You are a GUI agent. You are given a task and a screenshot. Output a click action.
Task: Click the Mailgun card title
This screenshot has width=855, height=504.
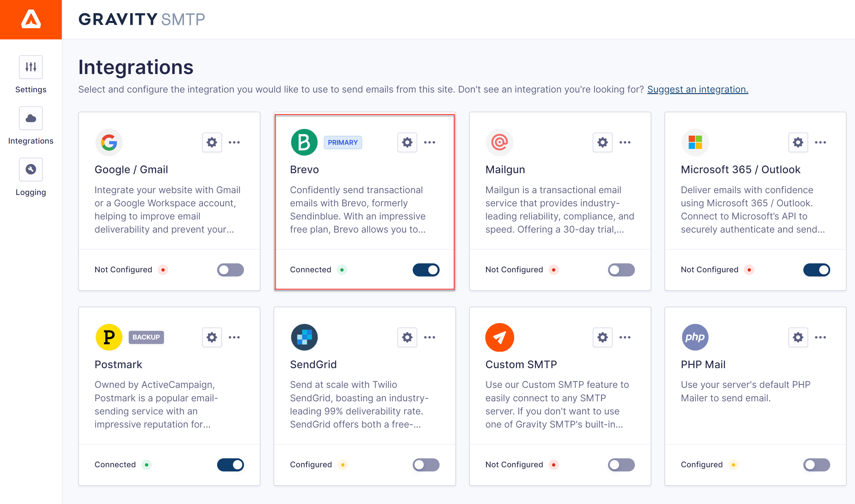tap(505, 170)
